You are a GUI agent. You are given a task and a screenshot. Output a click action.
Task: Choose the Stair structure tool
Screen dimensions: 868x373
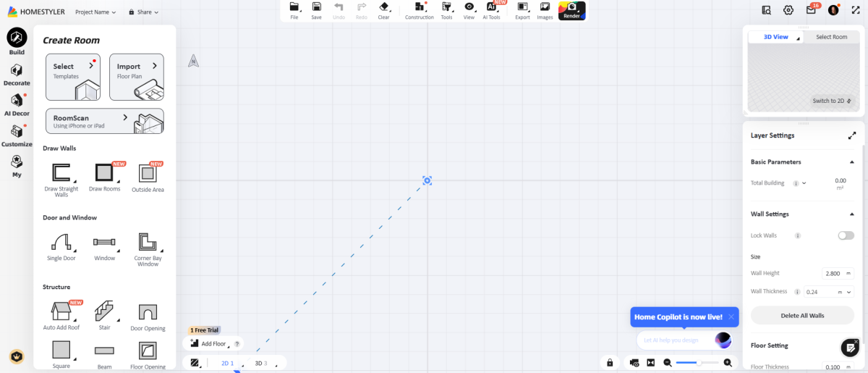[x=104, y=317]
